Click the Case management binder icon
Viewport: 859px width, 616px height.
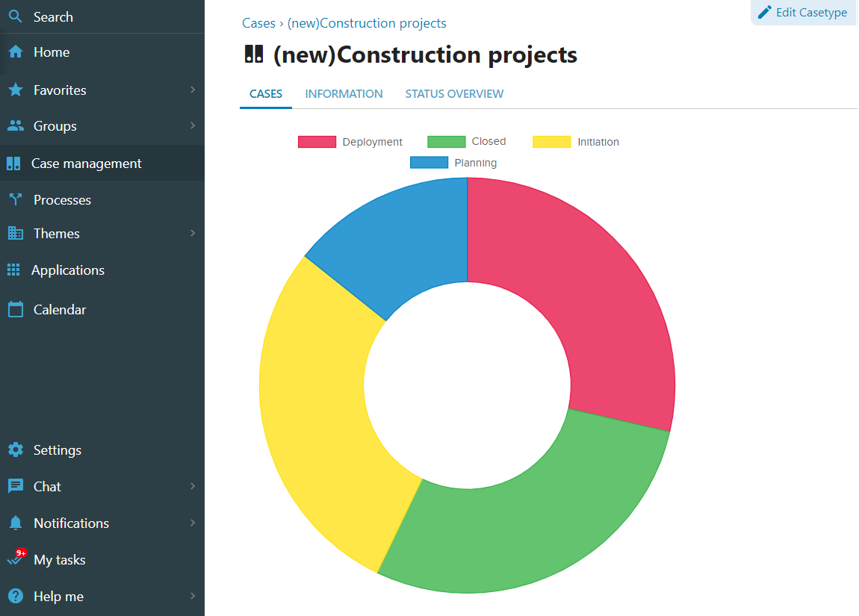[x=13, y=164]
